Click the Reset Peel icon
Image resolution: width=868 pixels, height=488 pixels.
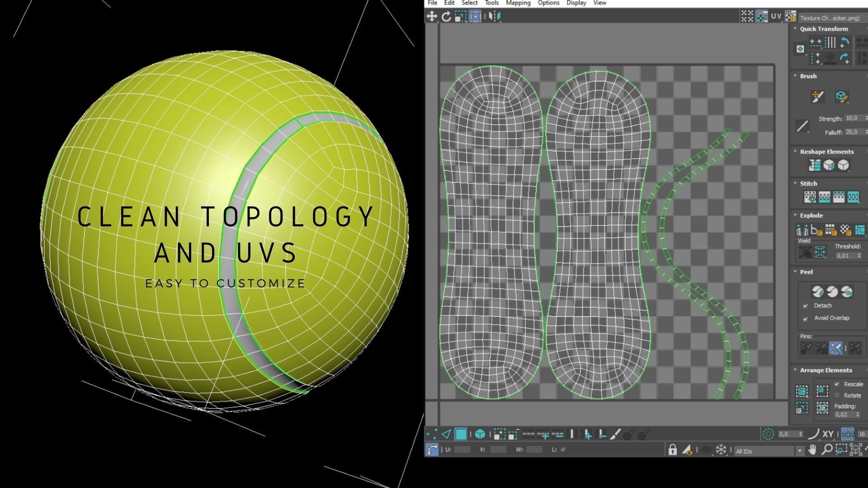pos(847,292)
